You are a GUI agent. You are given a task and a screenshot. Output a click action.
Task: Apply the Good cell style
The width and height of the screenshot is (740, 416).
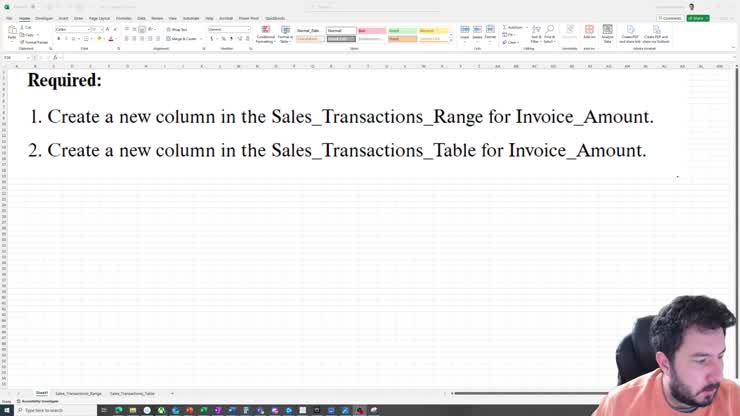(x=402, y=31)
